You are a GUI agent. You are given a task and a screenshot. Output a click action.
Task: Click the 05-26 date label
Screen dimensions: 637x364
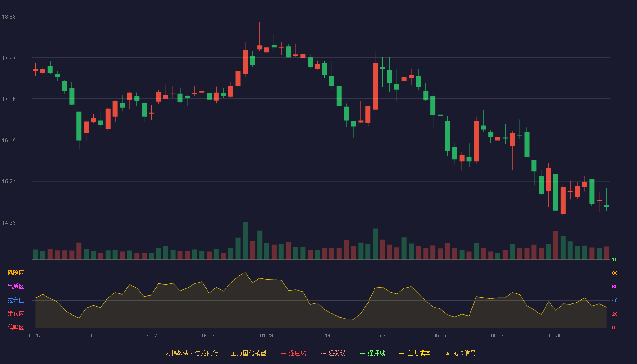[382, 335]
